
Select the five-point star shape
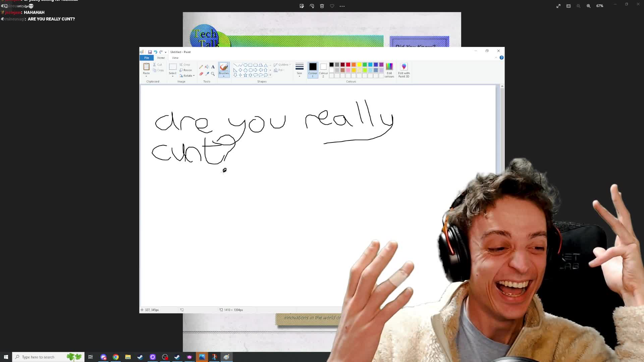click(x=246, y=75)
